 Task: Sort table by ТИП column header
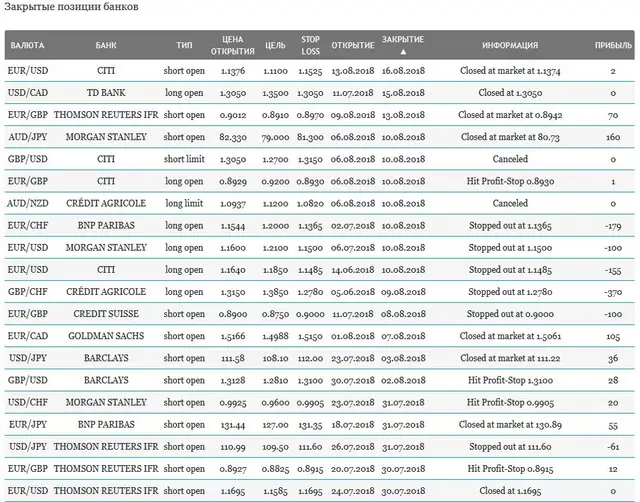(x=184, y=45)
